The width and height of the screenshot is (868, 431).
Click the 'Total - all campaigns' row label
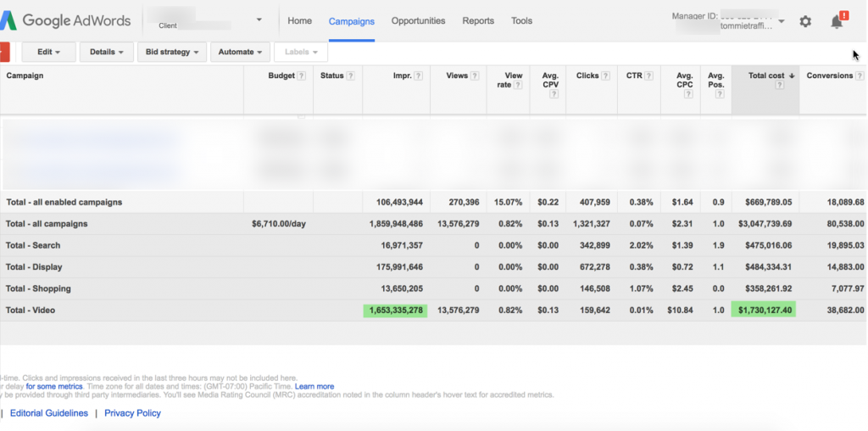pyautogui.click(x=47, y=224)
